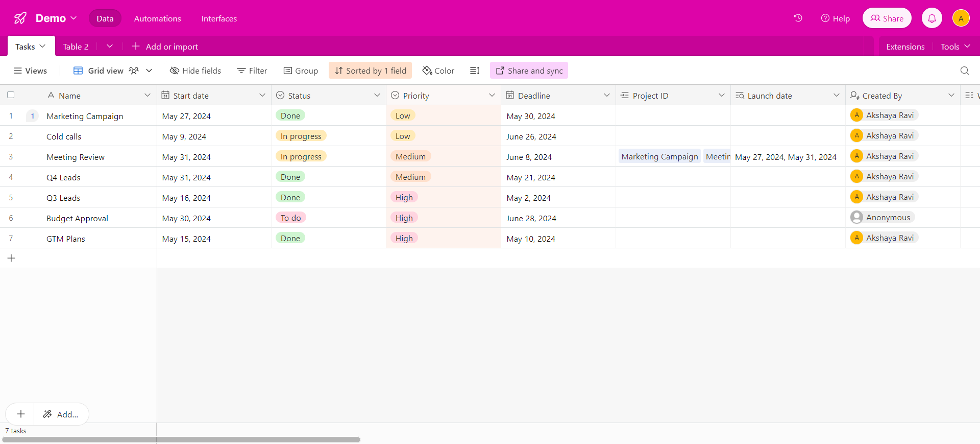Open the user account avatar
Screen dimensions: 980x444
tap(961, 18)
